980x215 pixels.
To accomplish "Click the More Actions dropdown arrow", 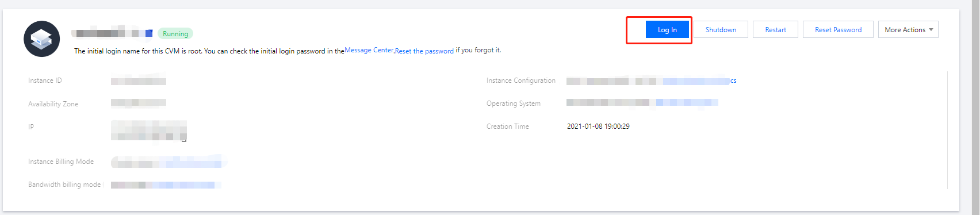I will [931, 30].
